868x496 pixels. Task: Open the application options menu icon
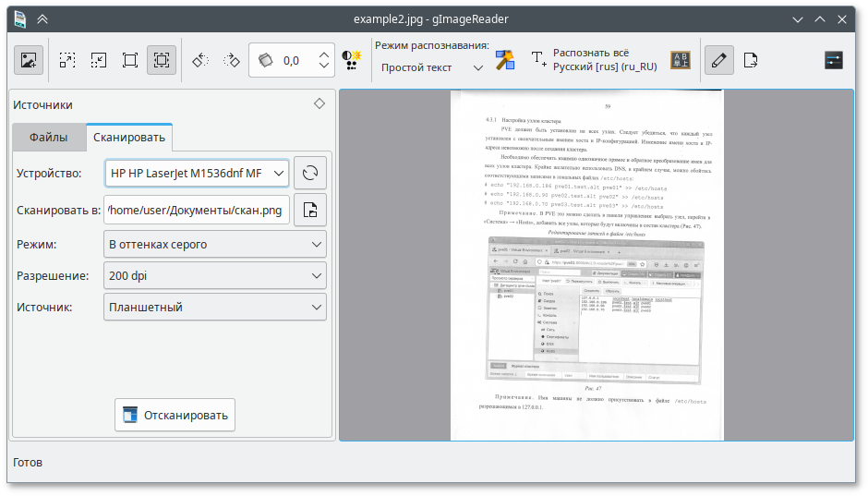coord(833,60)
